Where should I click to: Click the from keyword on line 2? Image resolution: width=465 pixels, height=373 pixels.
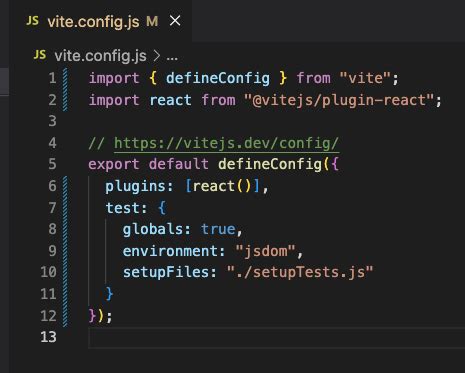click(x=218, y=100)
